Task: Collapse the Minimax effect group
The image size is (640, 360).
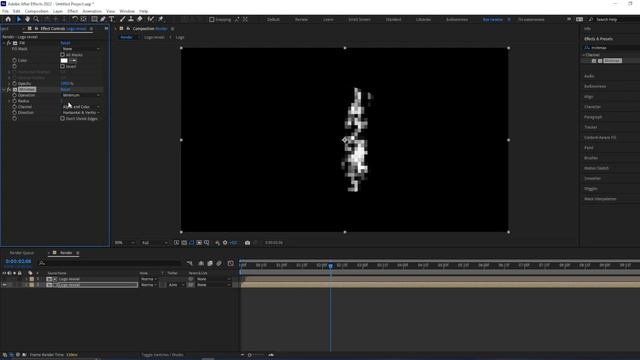Action: click(4, 89)
